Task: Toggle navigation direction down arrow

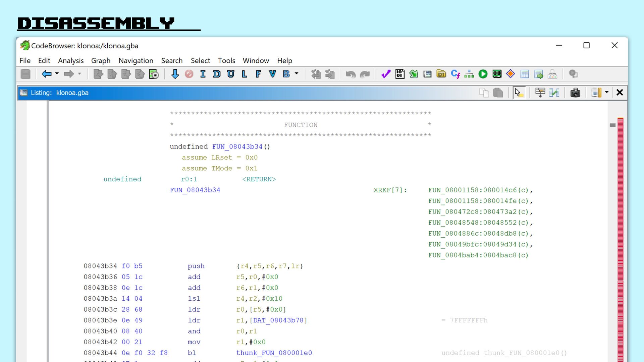Action: [175, 74]
